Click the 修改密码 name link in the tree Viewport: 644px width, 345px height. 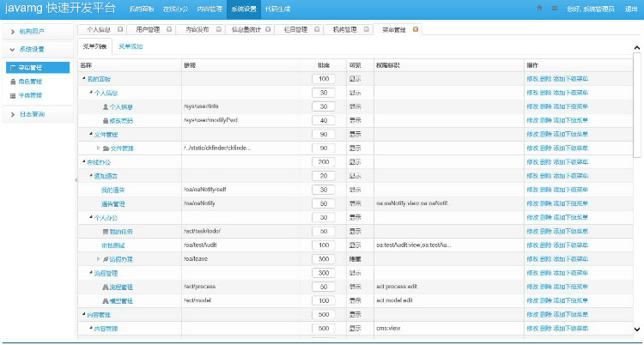coord(121,121)
